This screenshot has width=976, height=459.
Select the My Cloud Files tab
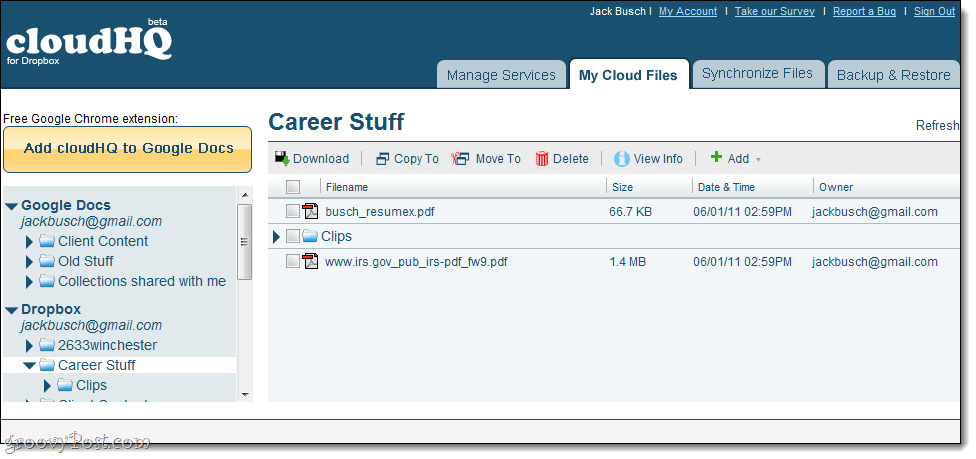[x=628, y=75]
